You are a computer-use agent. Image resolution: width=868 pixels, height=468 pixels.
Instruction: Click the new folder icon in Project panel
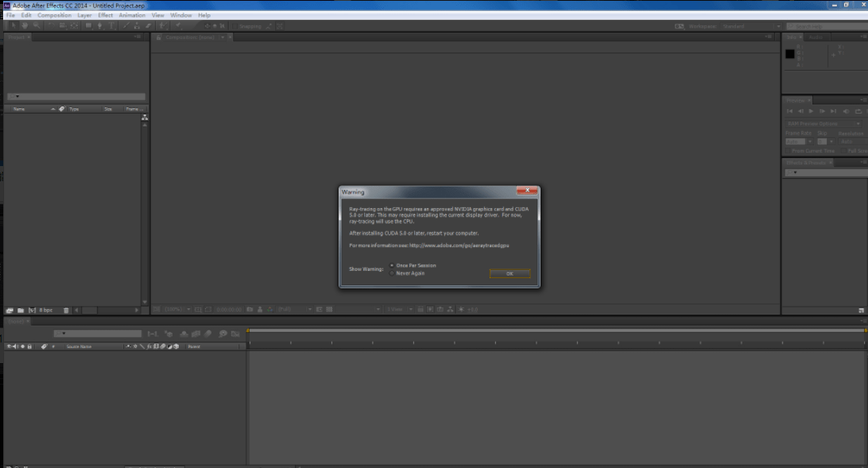point(21,311)
